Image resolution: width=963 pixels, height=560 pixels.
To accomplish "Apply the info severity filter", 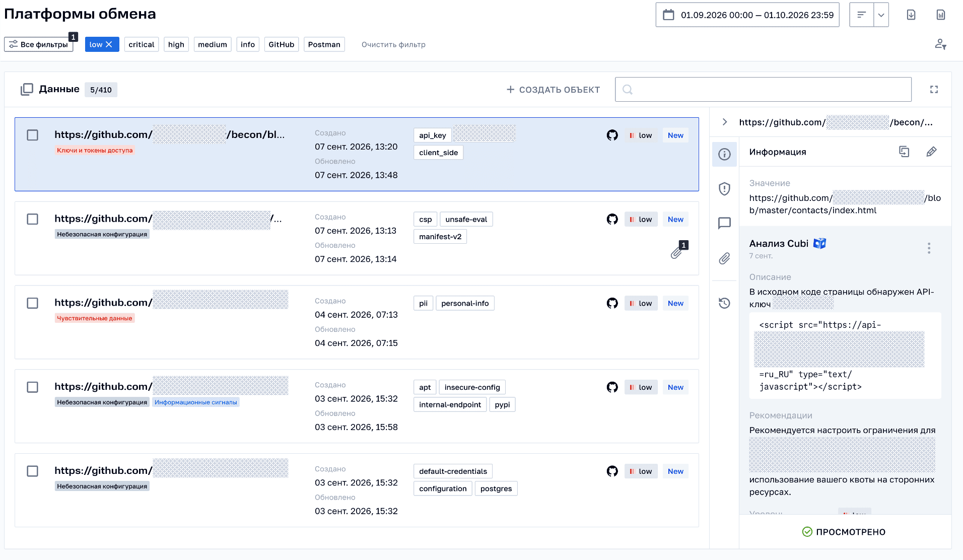I will point(248,44).
